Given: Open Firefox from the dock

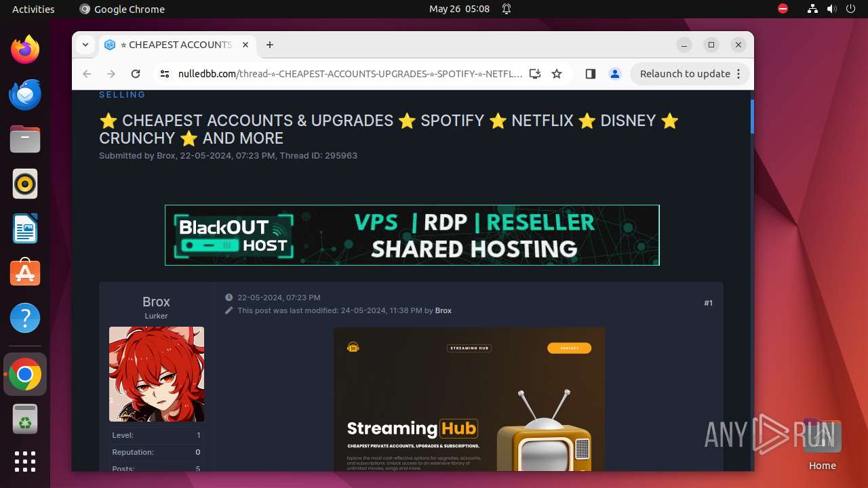Looking at the screenshot, I should 25,49.
